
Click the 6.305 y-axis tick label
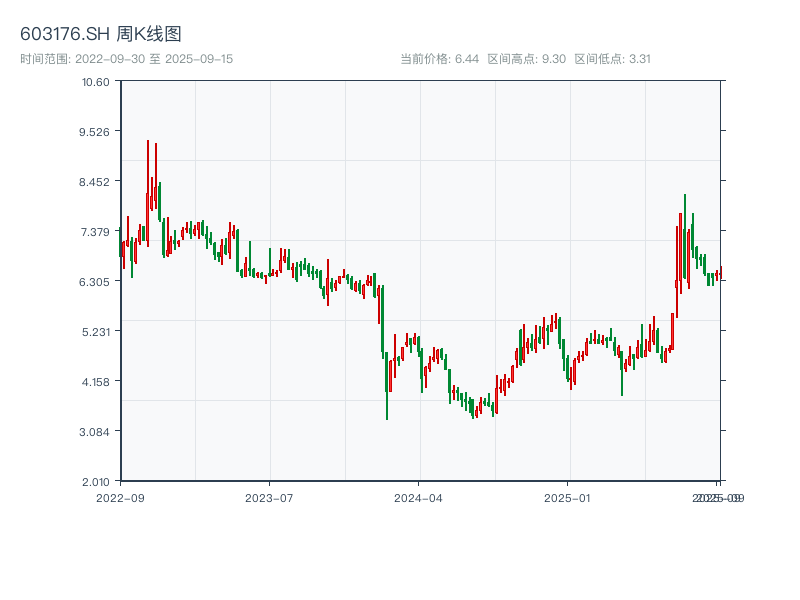tap(96, 281)
